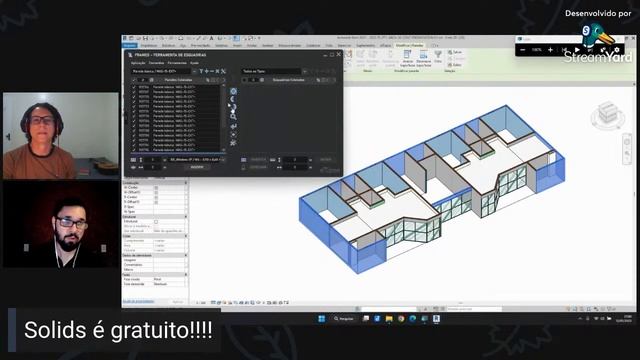Click the filter icon beside wall type dropdown
Screen dimensions: 640x360
point(201,71)
